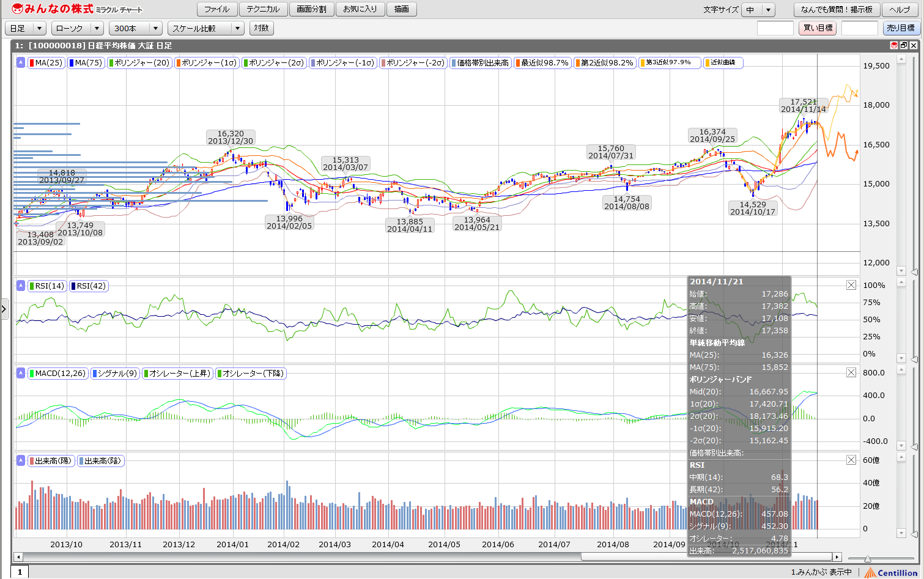
Task: Click the 買い目標 price input field
Action: tap(775, 28)
